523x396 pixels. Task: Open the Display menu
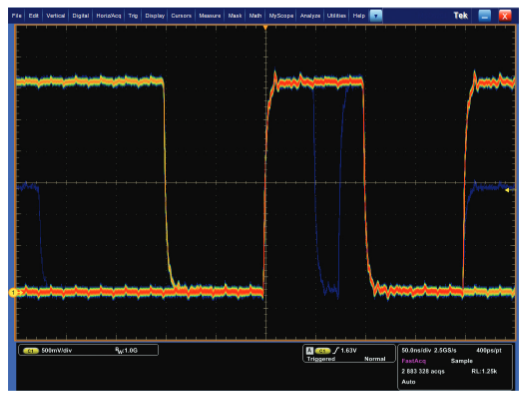pyautogui.click(x=155, y=16)
